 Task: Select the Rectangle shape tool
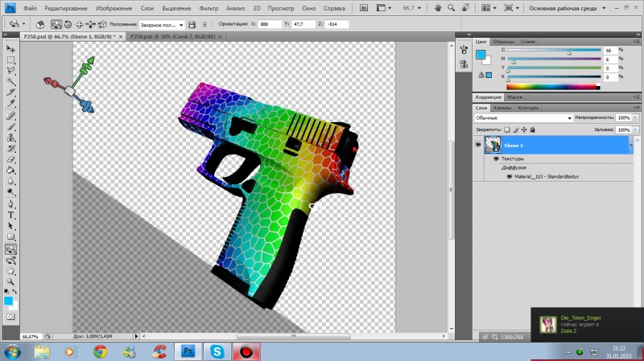pos(10,236)
